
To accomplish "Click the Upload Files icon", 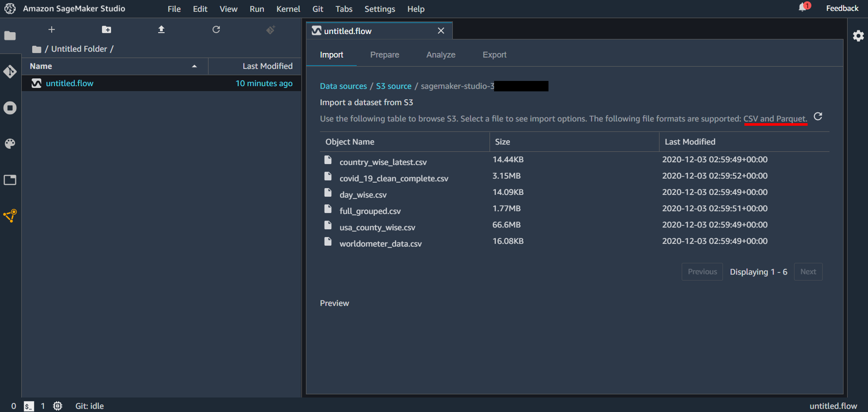I will (161, 30).
